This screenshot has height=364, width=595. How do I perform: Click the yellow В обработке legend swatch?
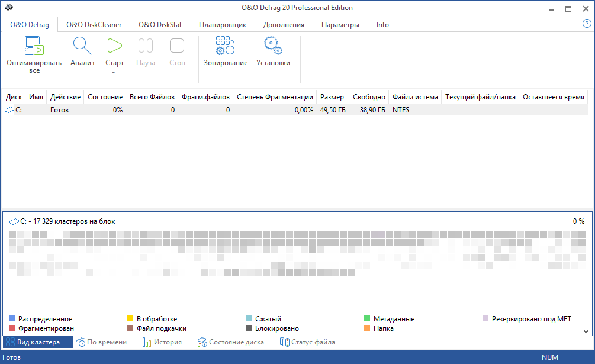click(x=130, y=318)
